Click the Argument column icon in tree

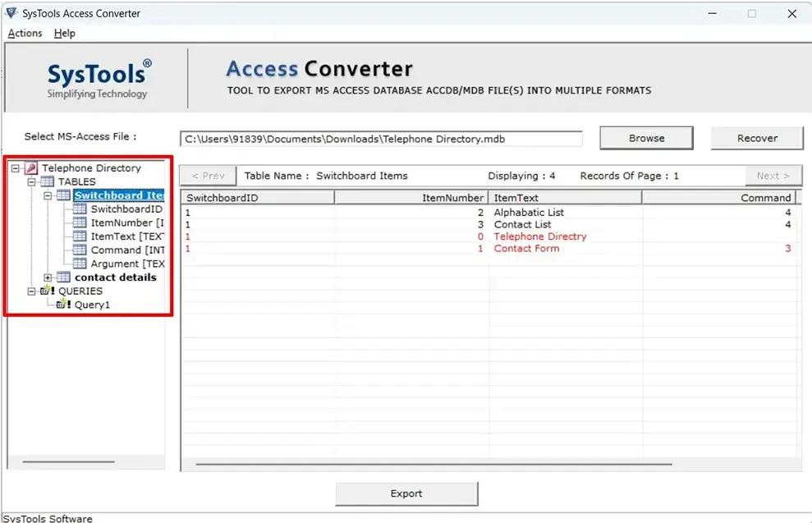tap(80, 264)
